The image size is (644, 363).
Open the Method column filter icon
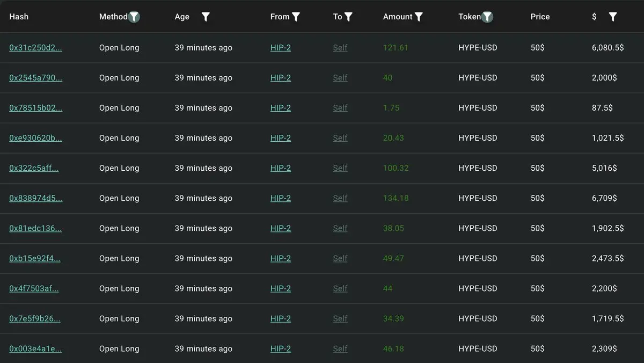tap(134, 17)
